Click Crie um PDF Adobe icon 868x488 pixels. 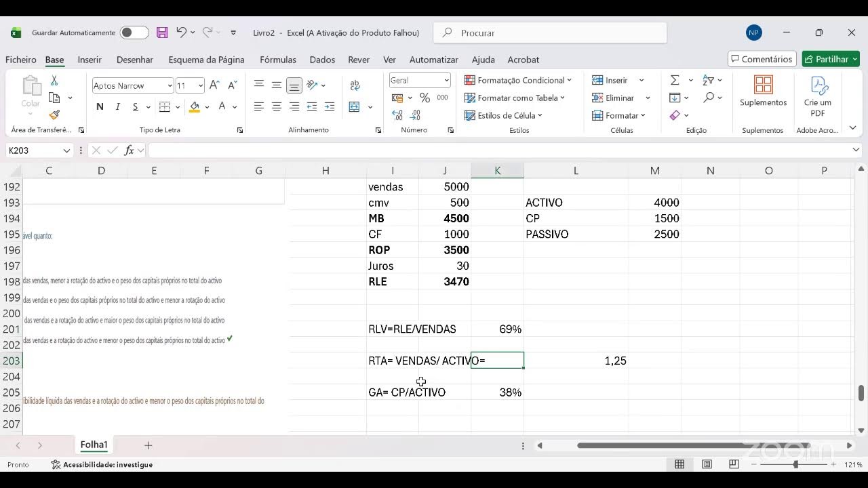(x=818, y=96)
